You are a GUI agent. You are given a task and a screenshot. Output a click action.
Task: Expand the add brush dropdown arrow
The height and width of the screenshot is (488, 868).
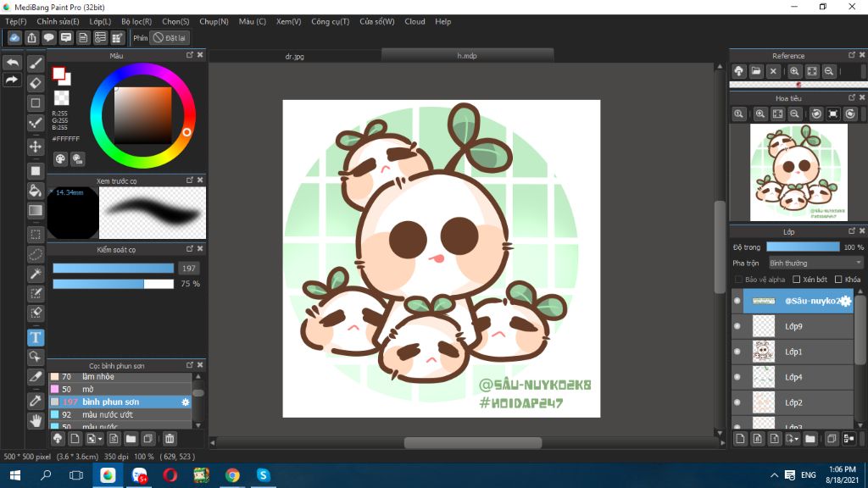(x=100, y=440)
